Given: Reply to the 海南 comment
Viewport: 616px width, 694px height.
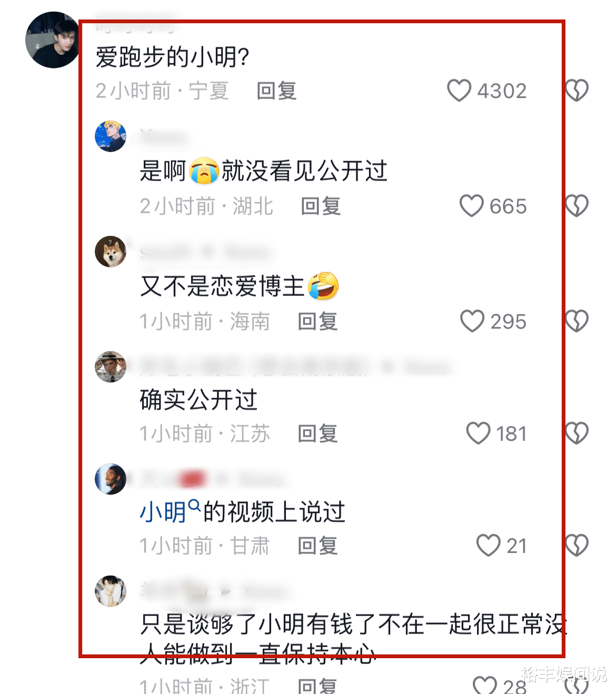Looking at the screenshot, I should tap(318, 321).
